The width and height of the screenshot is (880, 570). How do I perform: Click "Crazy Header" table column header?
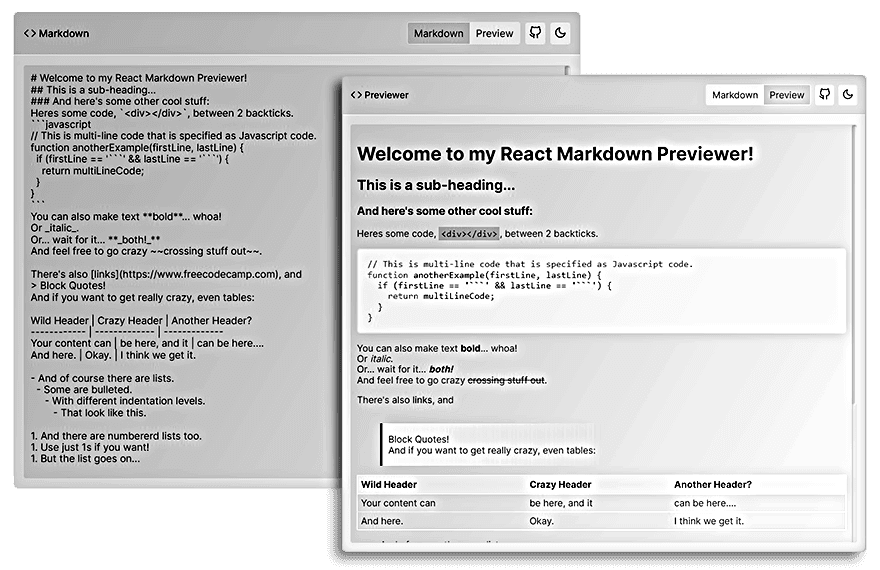560,485
